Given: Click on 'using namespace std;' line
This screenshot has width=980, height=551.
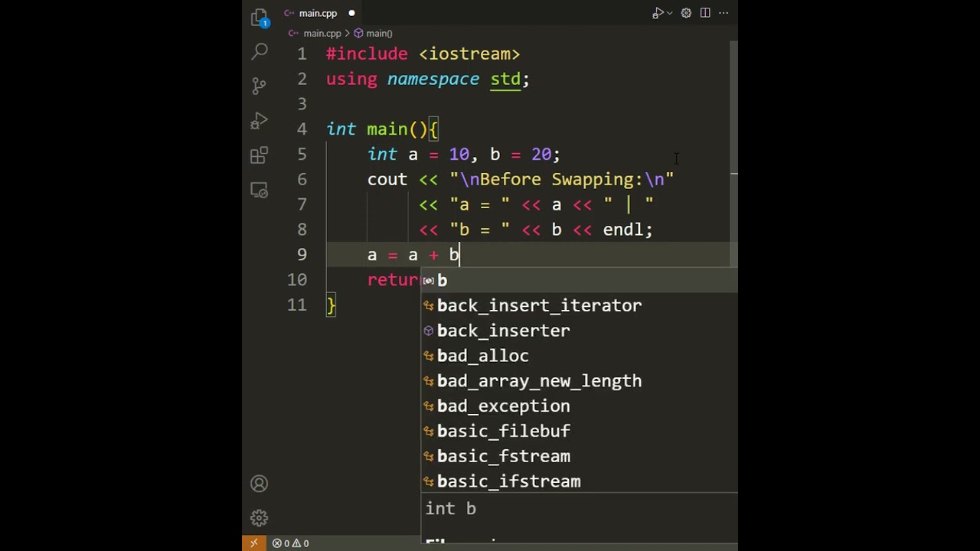Looking at the screenshot, I should tap(428, 79).
